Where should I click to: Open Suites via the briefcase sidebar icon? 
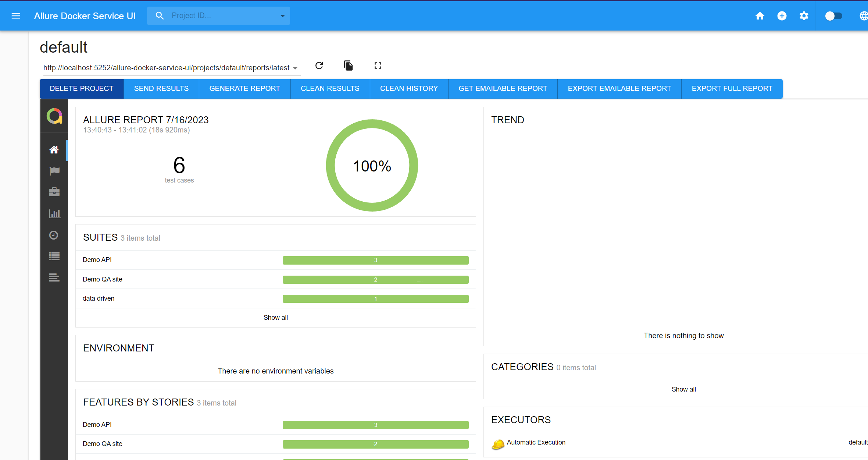tap(54, 192)
